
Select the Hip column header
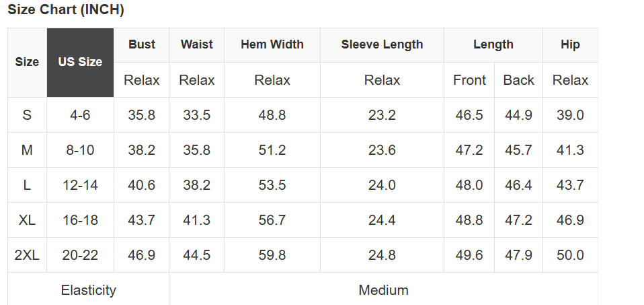click(570, 44)
